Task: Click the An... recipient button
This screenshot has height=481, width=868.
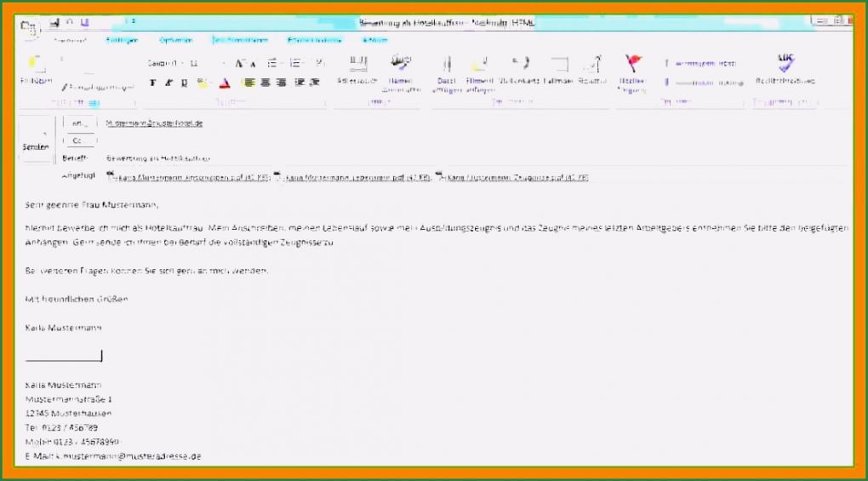Action: pyautogui.click(x=78, y=123)
